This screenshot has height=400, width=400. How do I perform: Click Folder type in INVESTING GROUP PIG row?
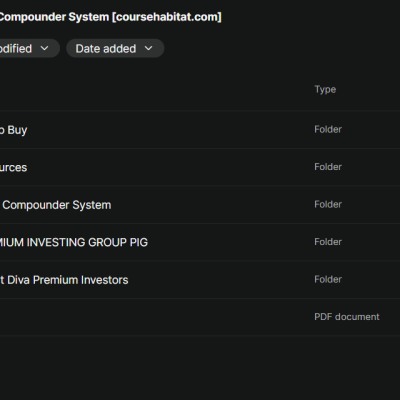[328, 242]
